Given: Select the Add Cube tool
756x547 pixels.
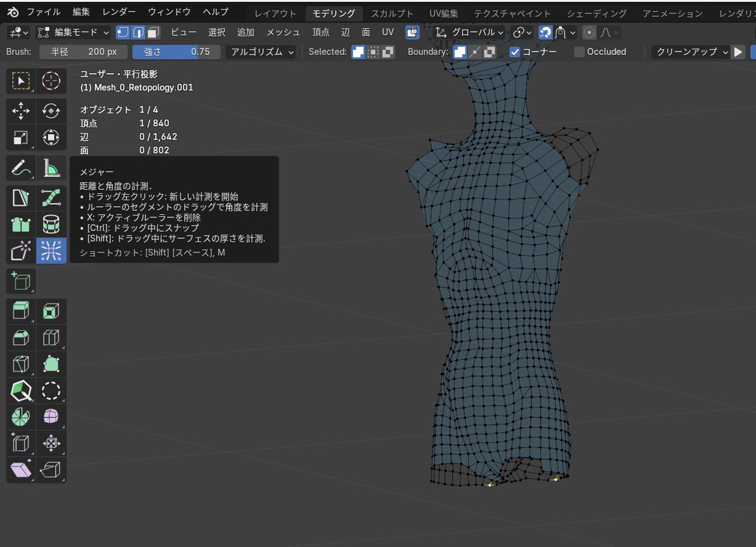Looking at the screenshot, I should click(x=21, y=280).
